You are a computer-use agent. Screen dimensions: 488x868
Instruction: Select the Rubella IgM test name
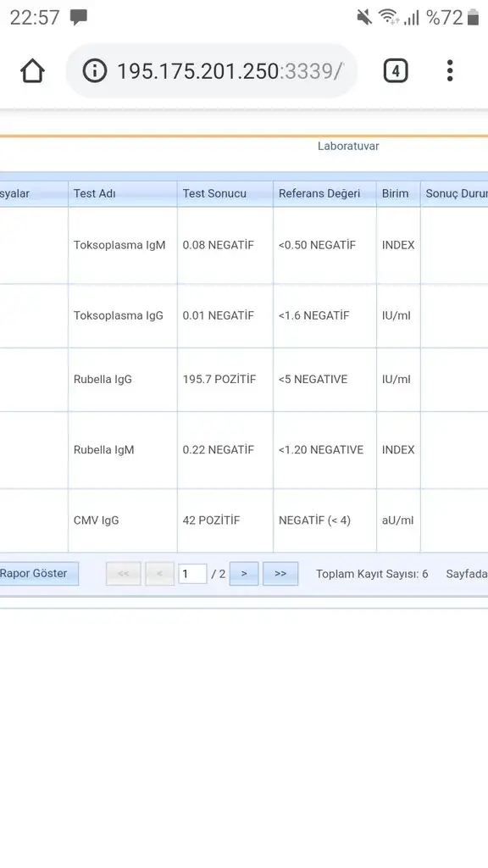coord(103,449)
